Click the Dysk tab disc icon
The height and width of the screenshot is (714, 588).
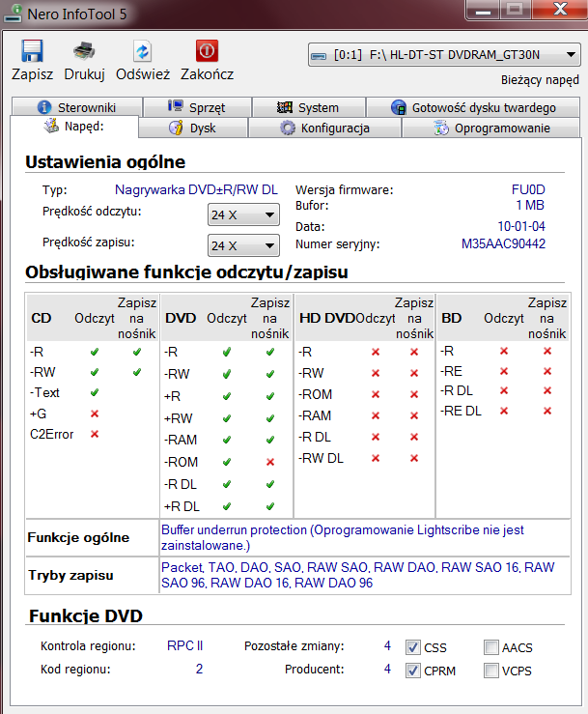176,128
